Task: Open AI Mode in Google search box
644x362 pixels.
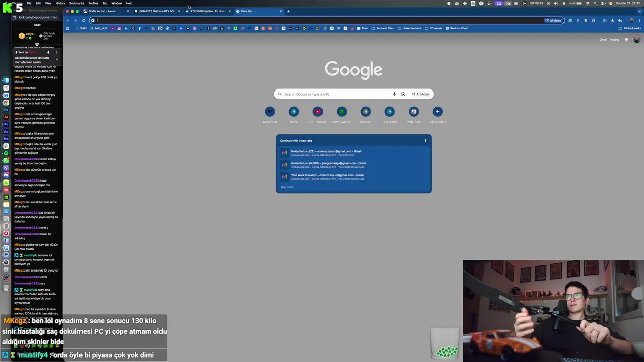Action: (421, 94)
